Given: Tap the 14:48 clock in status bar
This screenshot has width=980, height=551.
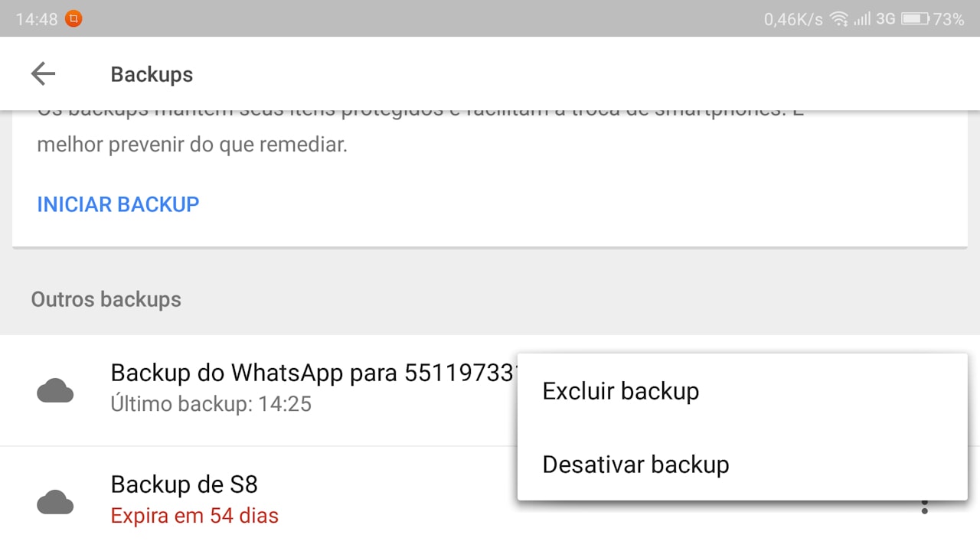Looking at the screenshot, I should pos(37,19).
